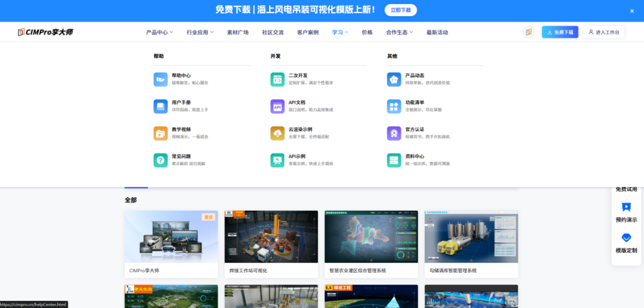Open the 功能清单 link text
Image resolution: width=644 pixels, height=308 pixels.
coord(415,103)
